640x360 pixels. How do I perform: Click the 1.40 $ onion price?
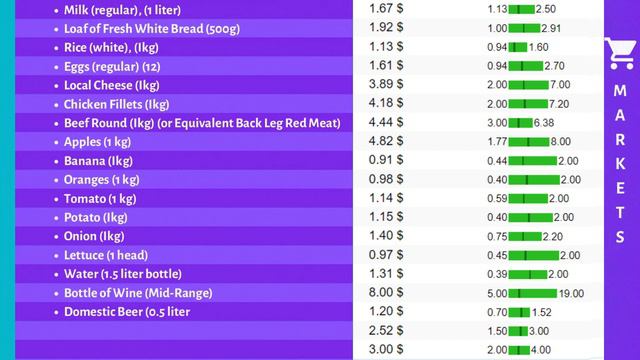tap(386, 235)
